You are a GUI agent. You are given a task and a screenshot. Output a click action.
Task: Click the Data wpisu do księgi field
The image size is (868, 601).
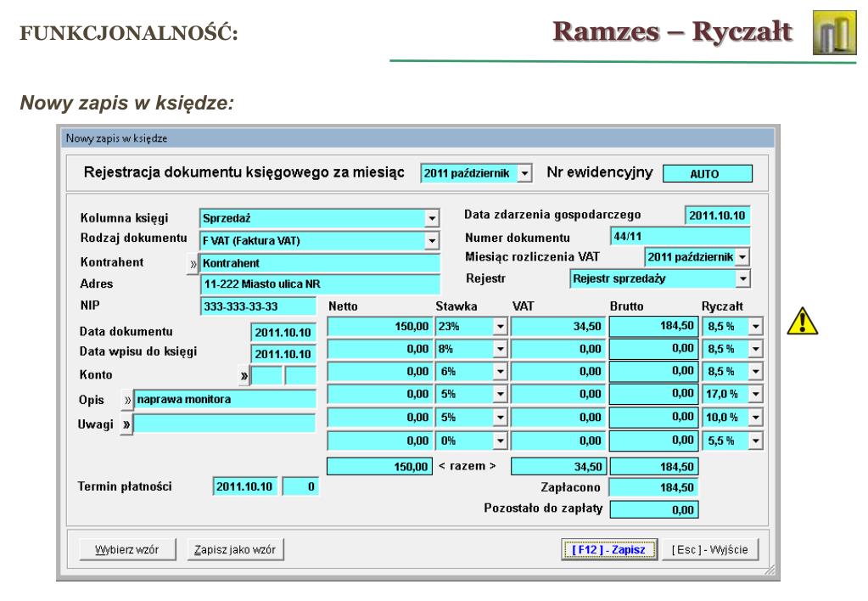point(283,354)
